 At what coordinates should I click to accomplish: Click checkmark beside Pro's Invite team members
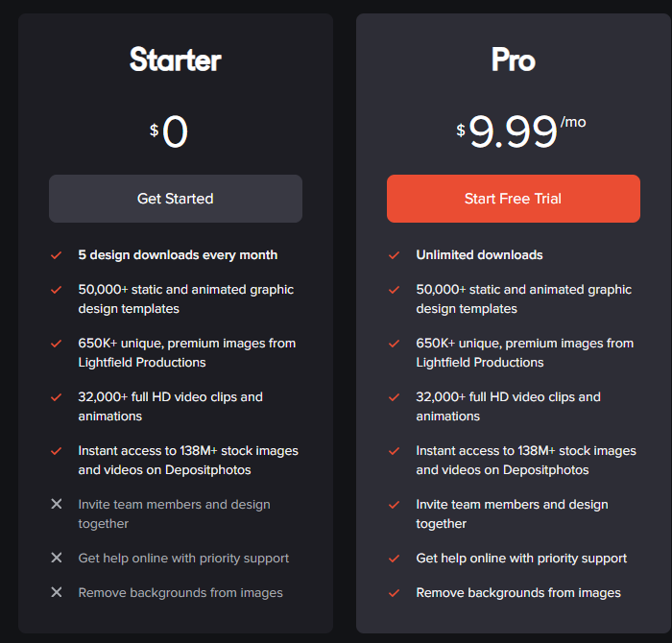394,505
